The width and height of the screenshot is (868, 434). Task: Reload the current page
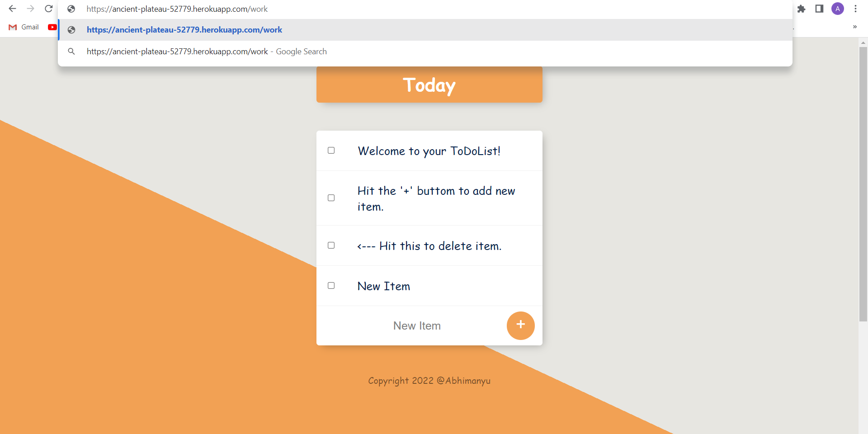48,9
